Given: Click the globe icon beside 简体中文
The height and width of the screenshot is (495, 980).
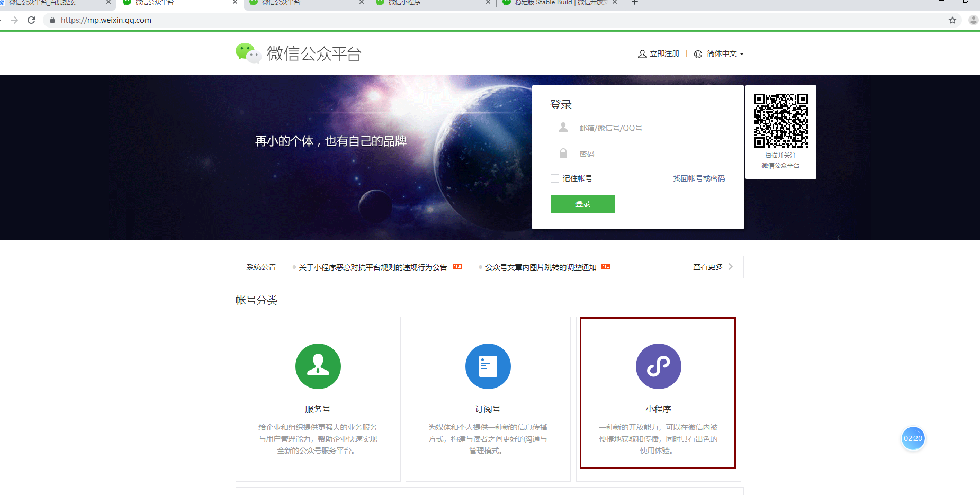Looking at the screenshot, I should 698,54.
